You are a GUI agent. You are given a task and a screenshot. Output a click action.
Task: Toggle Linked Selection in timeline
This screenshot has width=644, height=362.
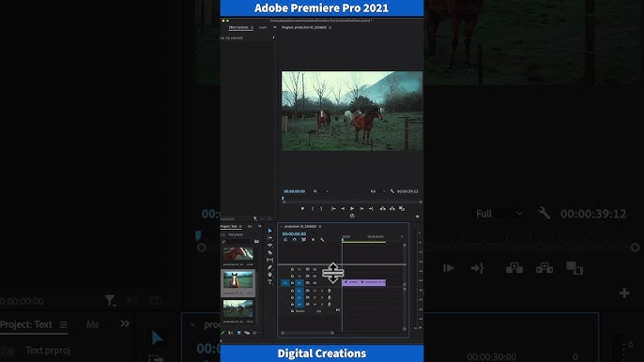(x=303, y=240)
